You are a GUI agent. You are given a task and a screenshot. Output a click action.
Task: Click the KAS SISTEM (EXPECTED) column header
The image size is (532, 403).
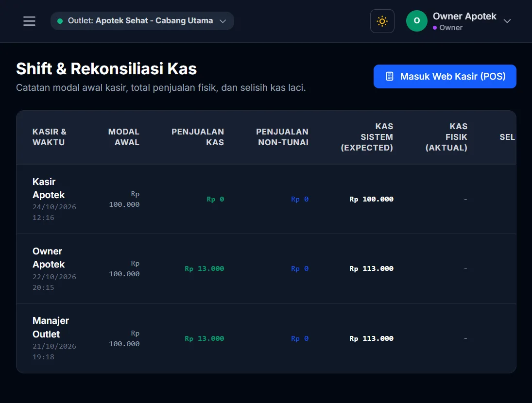tap(367, 137)
